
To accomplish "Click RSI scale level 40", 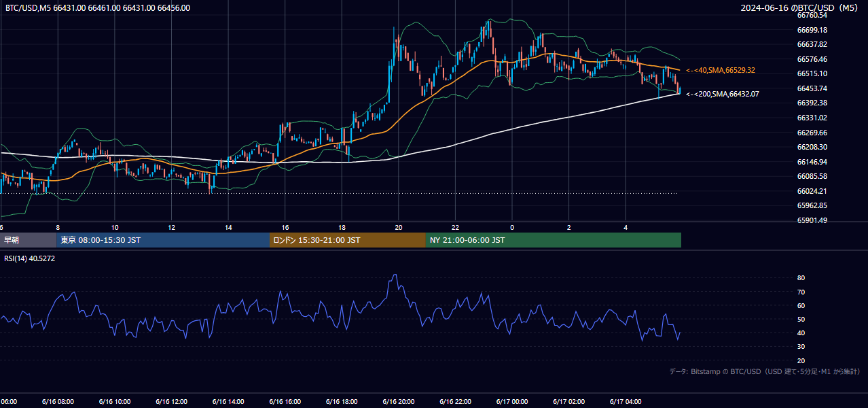I will (801, 333).
